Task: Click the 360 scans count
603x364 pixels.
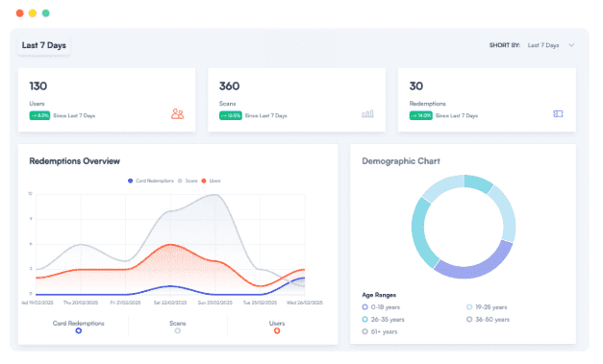Action: 229,86
